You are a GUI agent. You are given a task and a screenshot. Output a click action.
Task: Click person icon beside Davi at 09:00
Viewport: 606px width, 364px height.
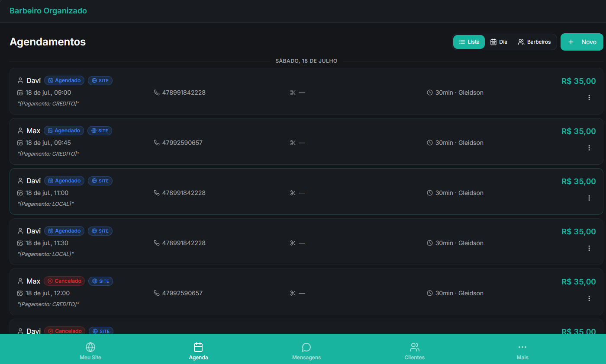(x=20, y=80)
